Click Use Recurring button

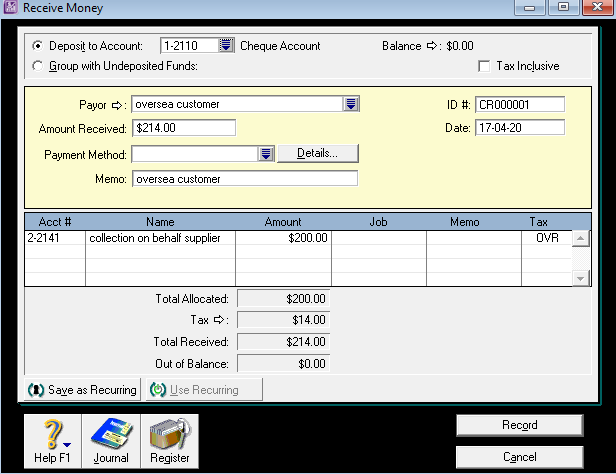coord(204,390)
